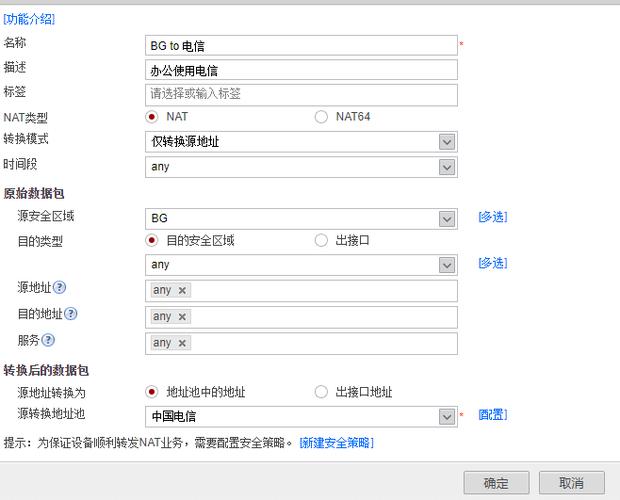Screen dimensions: 620x500
Task: Click the 中国电信 address pool combo box
Action: (301, 417)
